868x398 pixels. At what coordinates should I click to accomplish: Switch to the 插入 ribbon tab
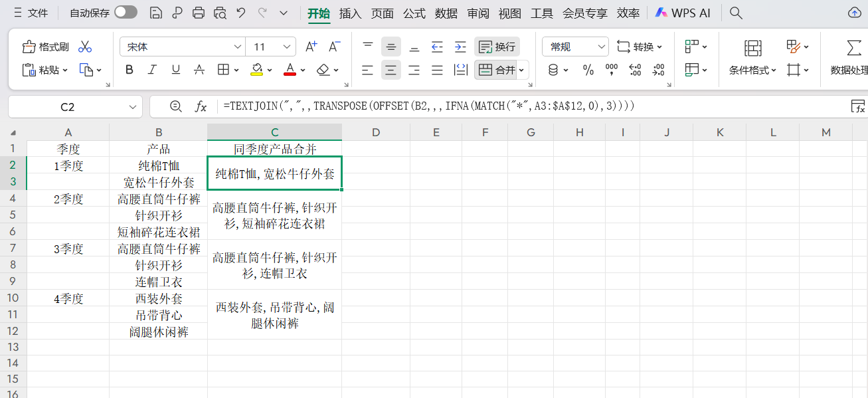(350, 12)
